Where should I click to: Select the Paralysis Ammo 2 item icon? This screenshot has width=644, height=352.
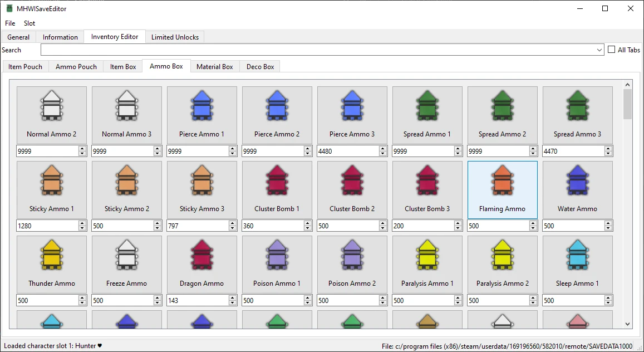(x=502, y=256)
